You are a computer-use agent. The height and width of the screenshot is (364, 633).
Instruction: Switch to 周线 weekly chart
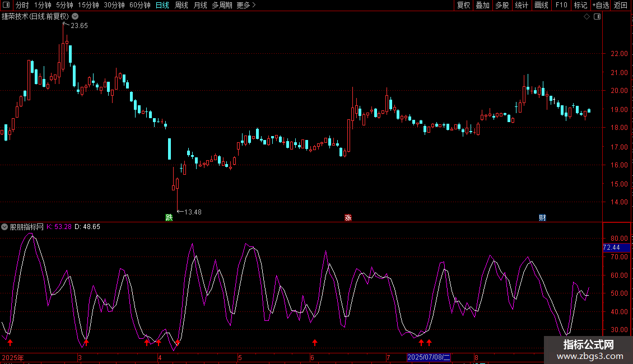181,5
